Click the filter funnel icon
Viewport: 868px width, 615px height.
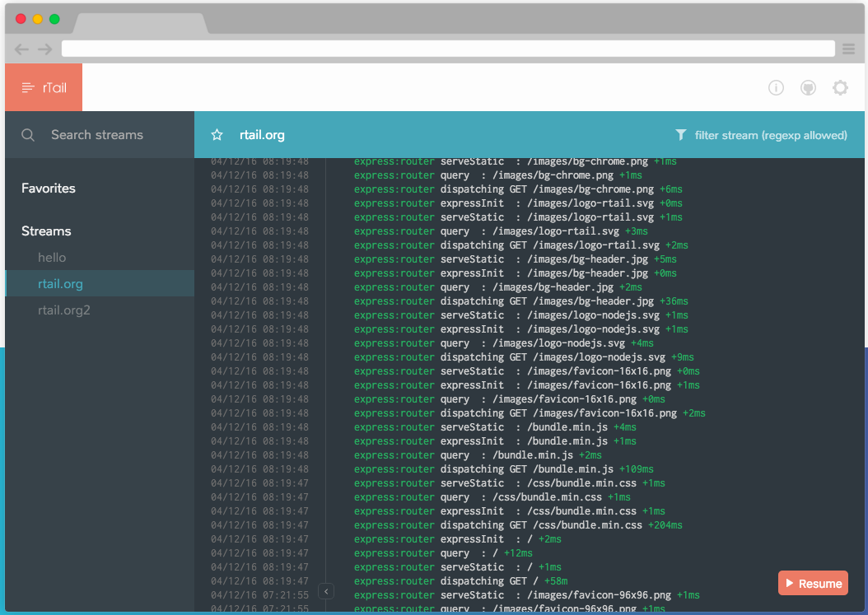click(681, 134)
